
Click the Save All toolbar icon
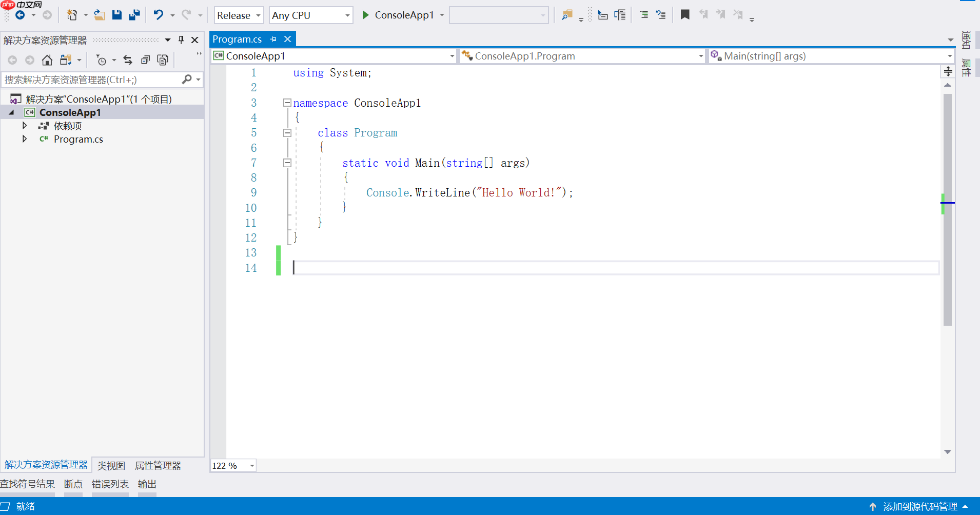[134, 15]
